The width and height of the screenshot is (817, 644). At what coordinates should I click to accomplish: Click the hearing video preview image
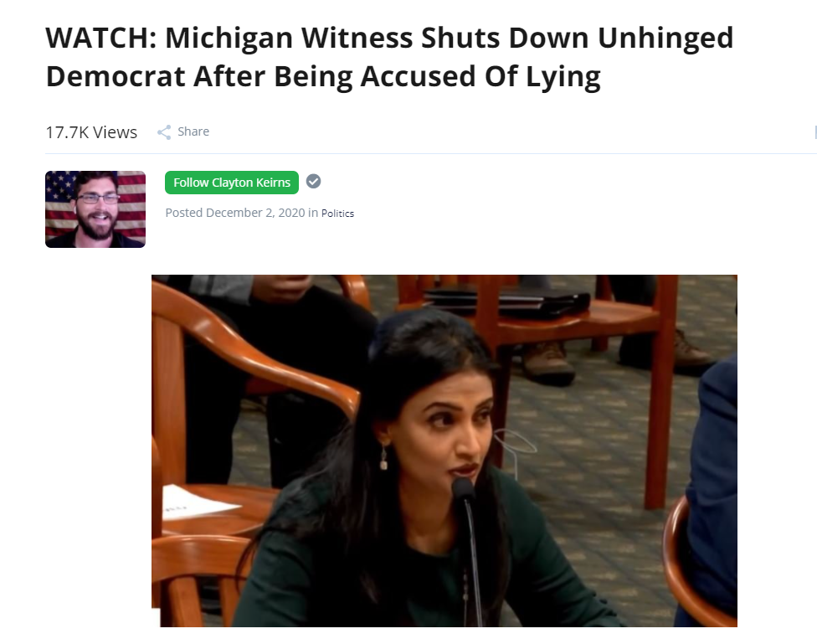pos(444,451)
